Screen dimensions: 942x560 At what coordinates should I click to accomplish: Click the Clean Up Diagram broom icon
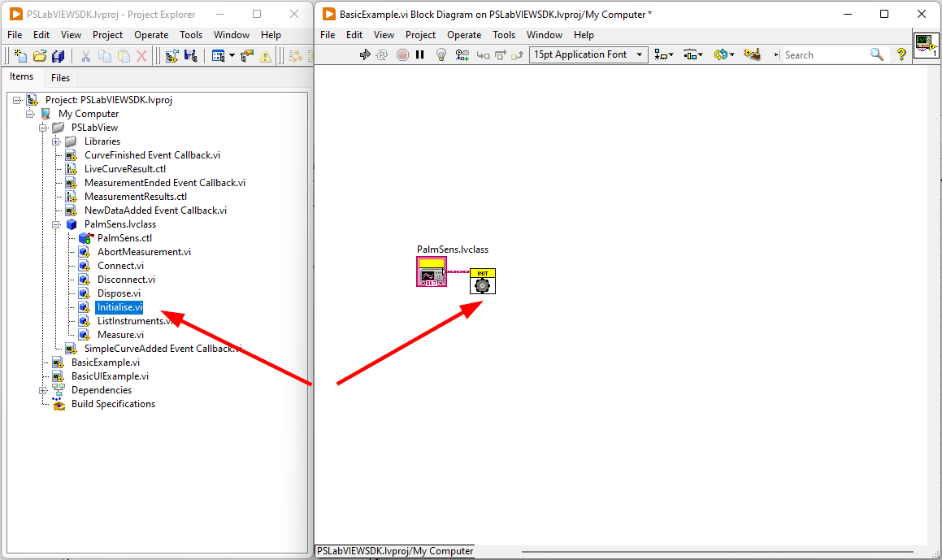[753, 54]
